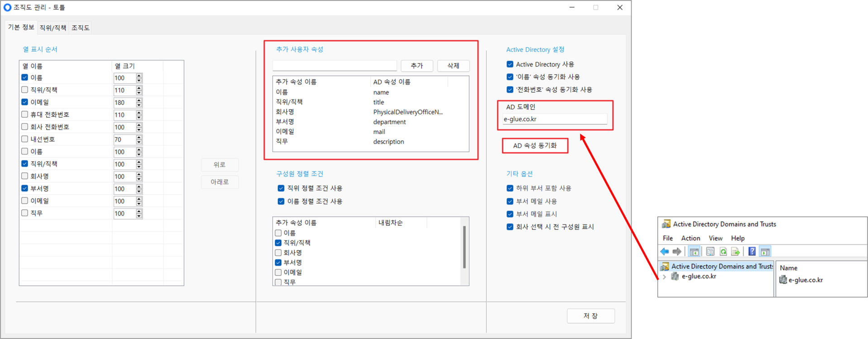Expand the e-glue.co.kr tree node
Image resolution: width=868 pixels, height=339 pixels.
point(664,277)
